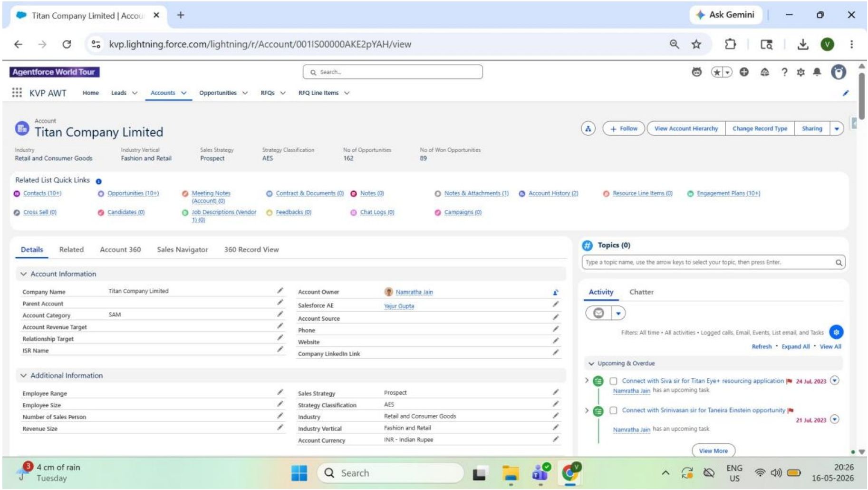
Task: Open the Favorites list dropdown
Action: click(x=727, y=72)
